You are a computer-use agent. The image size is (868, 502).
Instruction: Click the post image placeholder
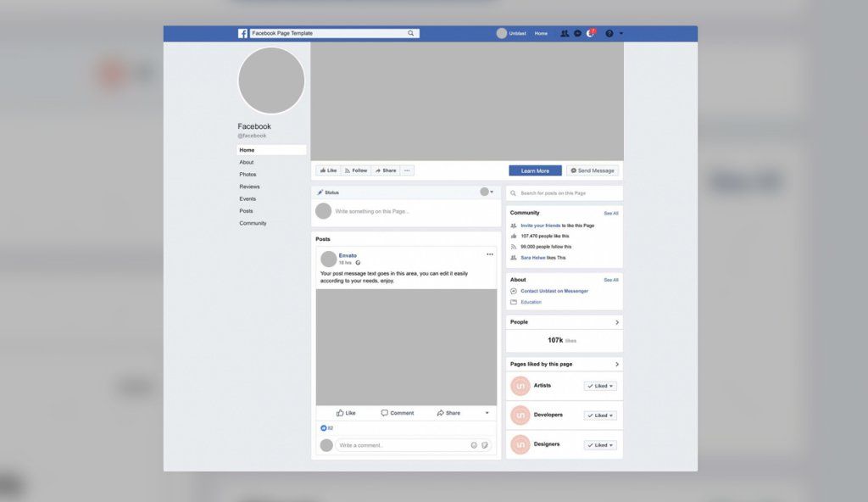(406, 348)
